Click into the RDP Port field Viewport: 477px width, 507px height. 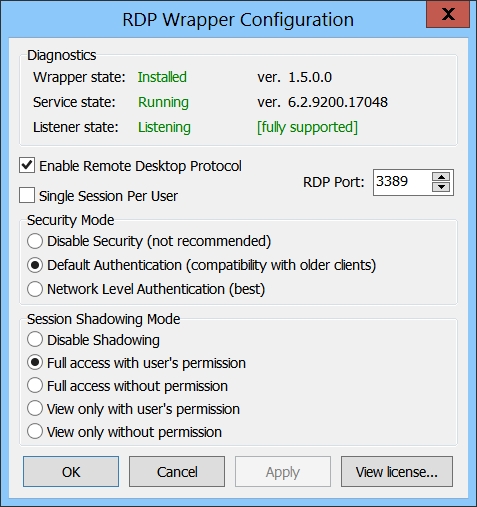(x=403, y=182)
